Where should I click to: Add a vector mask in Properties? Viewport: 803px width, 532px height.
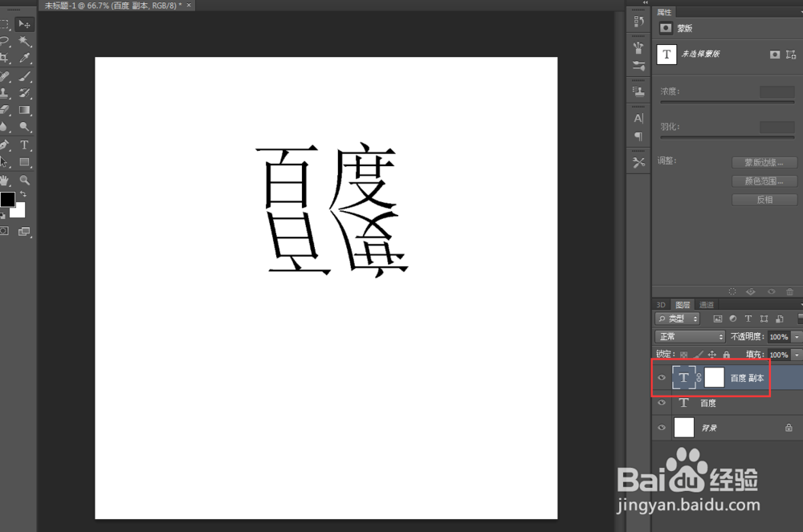tap(791, 55)
